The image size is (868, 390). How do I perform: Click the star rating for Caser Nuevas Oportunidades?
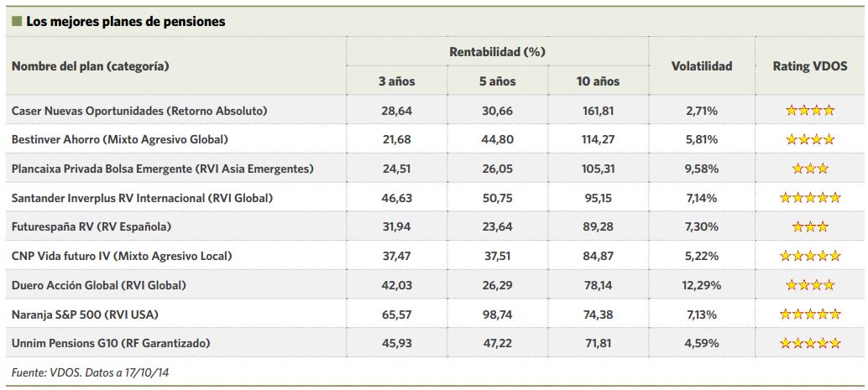810,110
